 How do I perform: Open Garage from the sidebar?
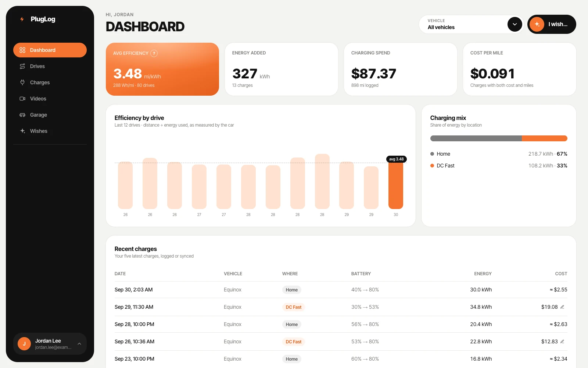pyautogui.click(x=50, y=115)
